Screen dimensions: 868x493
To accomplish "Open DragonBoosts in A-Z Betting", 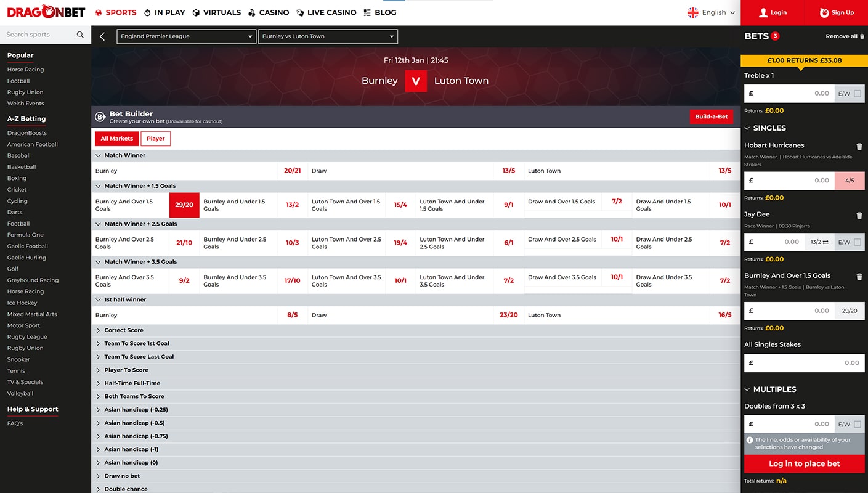I will (26, 133).
